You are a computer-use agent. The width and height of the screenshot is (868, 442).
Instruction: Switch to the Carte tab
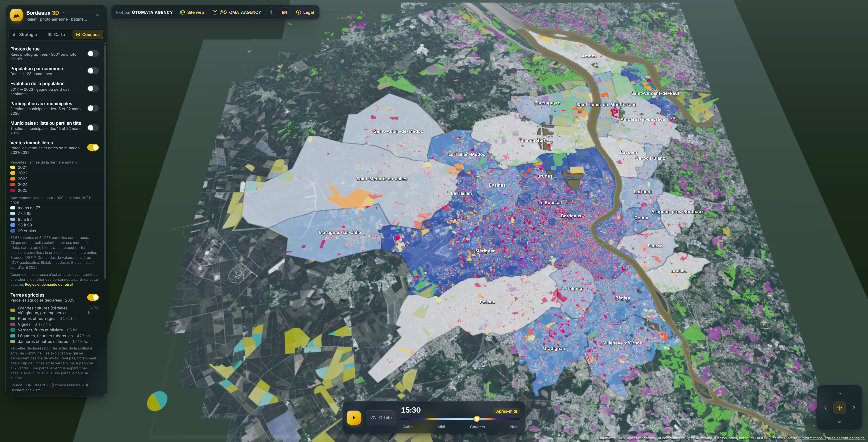56,34
